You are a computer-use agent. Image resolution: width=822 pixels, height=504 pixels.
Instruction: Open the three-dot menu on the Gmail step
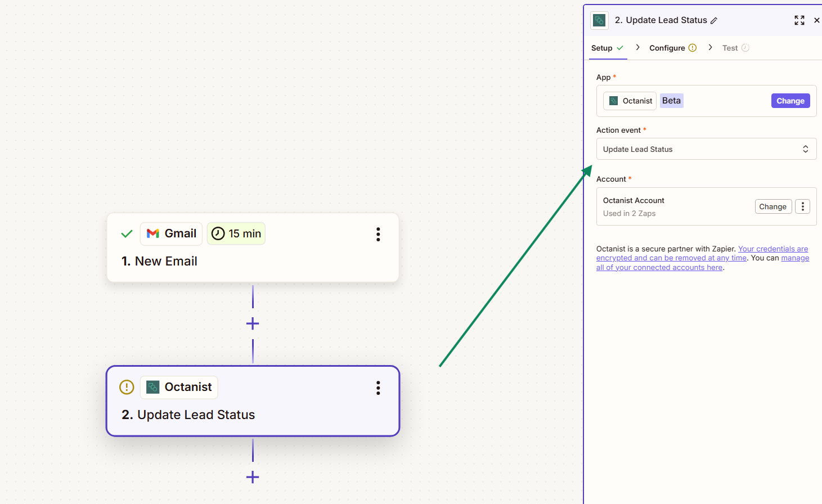point(378,234)
